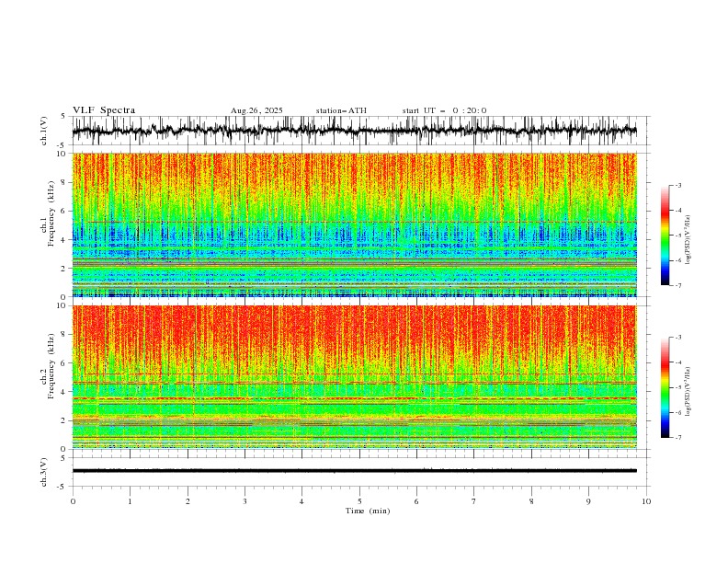This screenshot has height=563, width=728.
Task: Click the lower colorbar "-7" tick label
Action: [x=678, y=438]
